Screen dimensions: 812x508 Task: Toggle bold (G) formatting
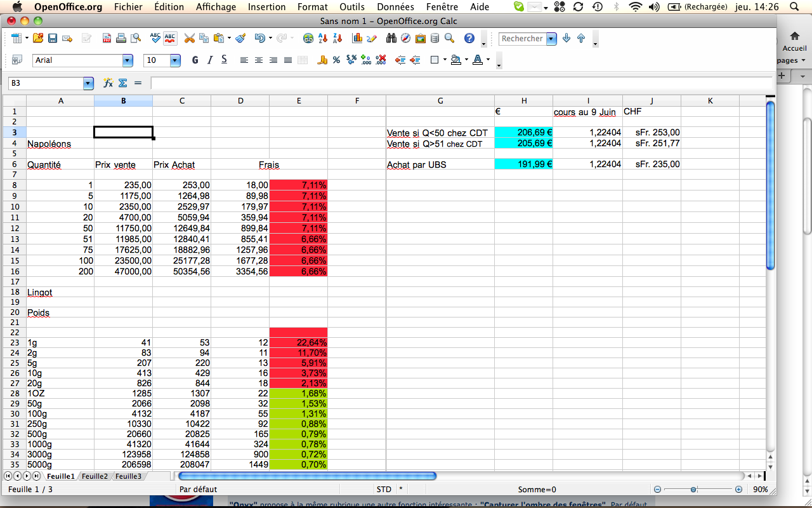tap(195, 60)
